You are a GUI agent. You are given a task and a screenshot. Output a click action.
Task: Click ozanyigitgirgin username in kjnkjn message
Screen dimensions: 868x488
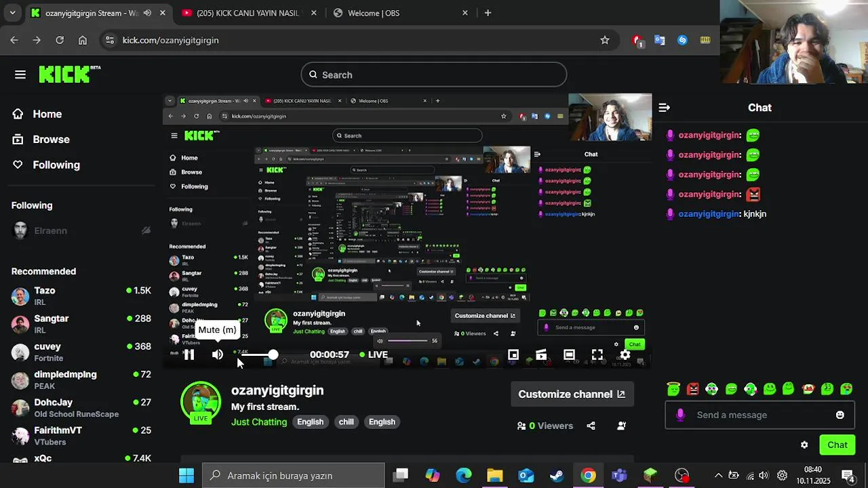[709, 213]
